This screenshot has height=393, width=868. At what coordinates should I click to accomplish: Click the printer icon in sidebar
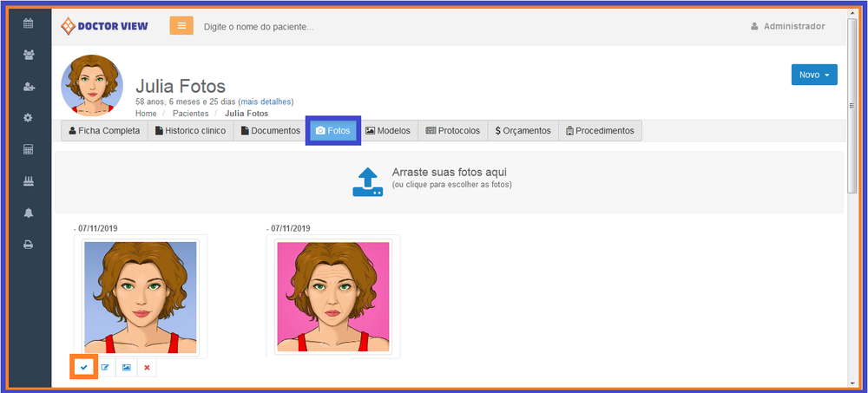tap(28, 245)
